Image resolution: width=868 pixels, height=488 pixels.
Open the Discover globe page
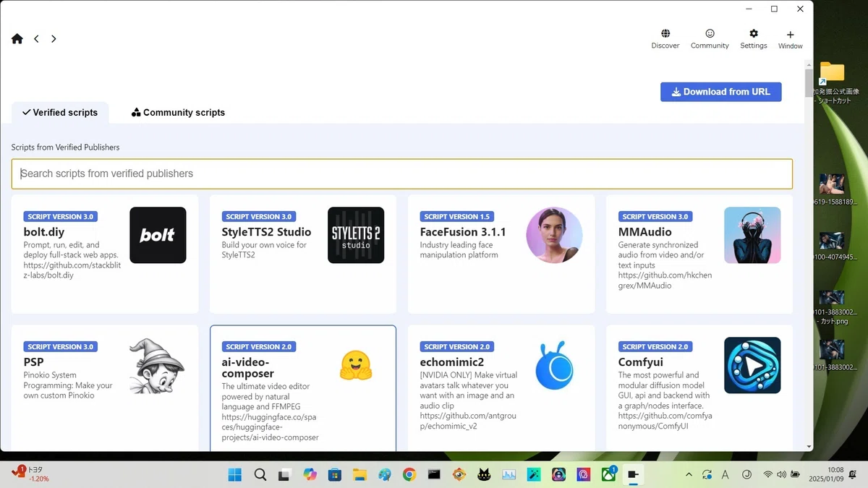pos(665,39)
